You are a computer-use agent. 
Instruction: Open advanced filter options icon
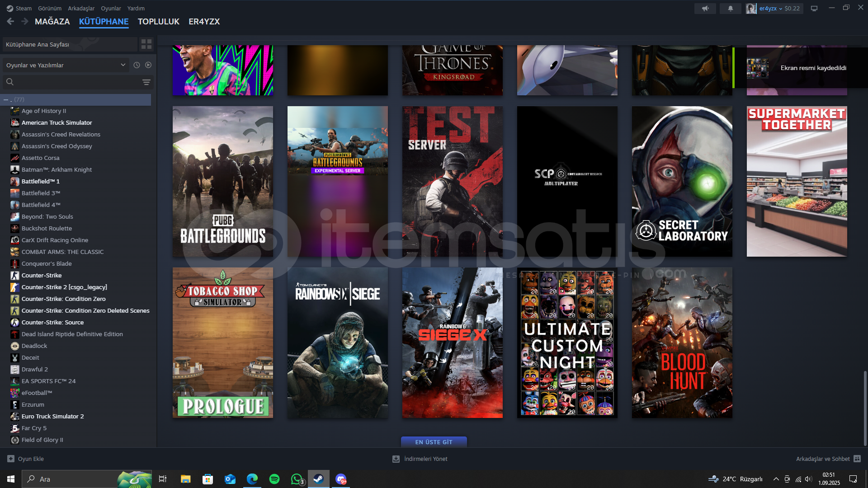click(x=146, y=82)
